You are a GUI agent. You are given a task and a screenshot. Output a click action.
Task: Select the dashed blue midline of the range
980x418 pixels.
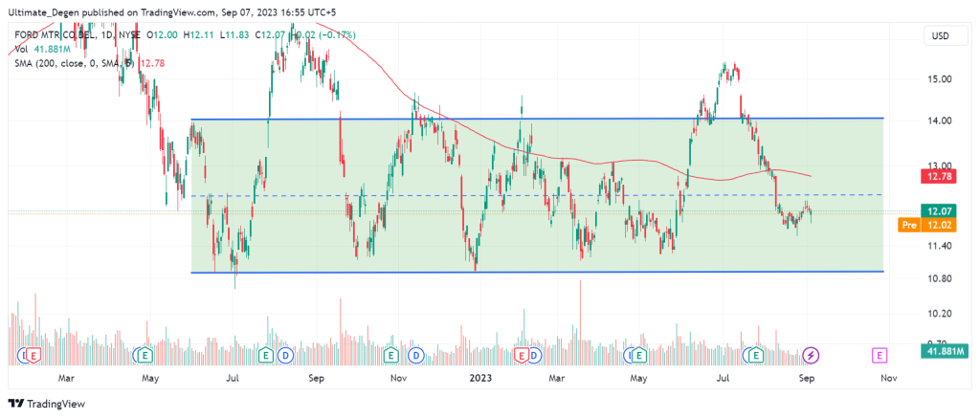[538, 195]
